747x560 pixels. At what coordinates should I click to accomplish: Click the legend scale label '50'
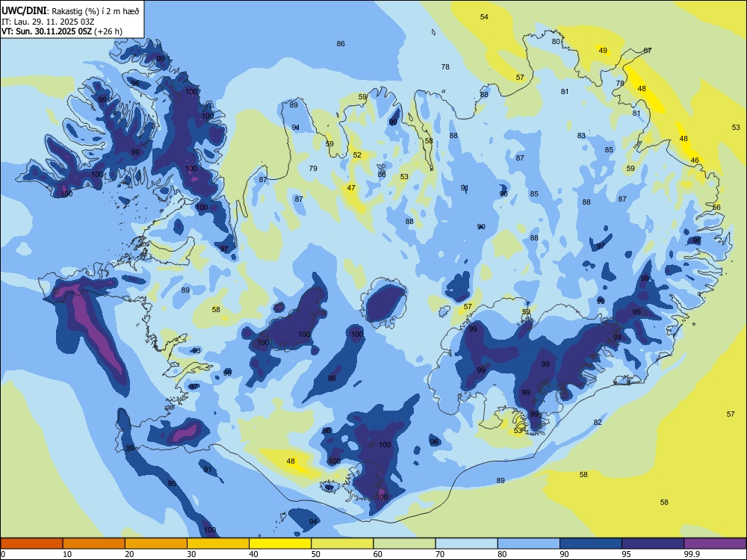[x=315, y=554]
